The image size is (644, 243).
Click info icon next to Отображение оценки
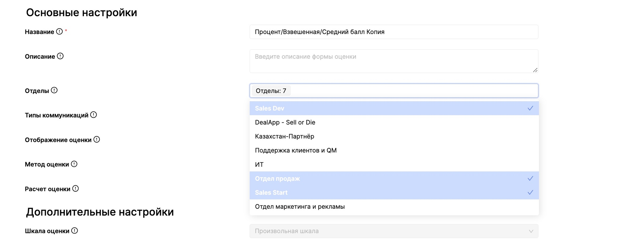click(97, 139)
